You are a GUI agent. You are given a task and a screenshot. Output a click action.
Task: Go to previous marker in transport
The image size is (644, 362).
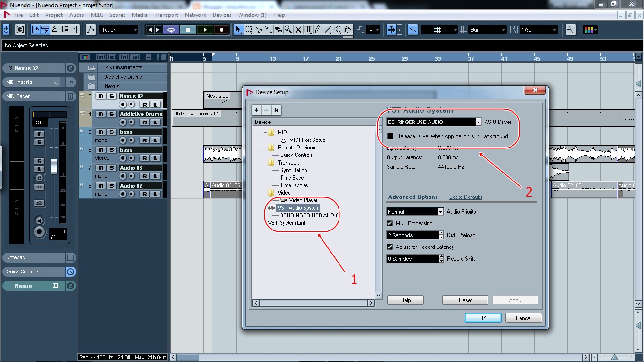pyautogui.click(x=150, y=30)
